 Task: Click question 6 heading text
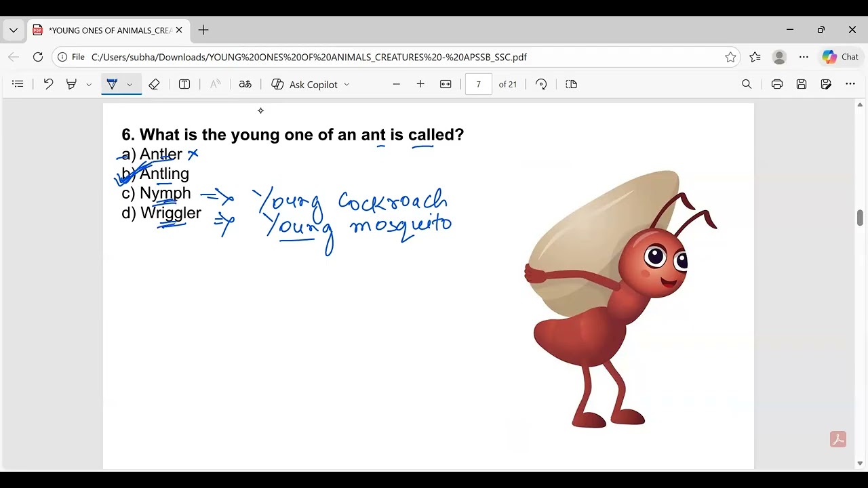293,135
